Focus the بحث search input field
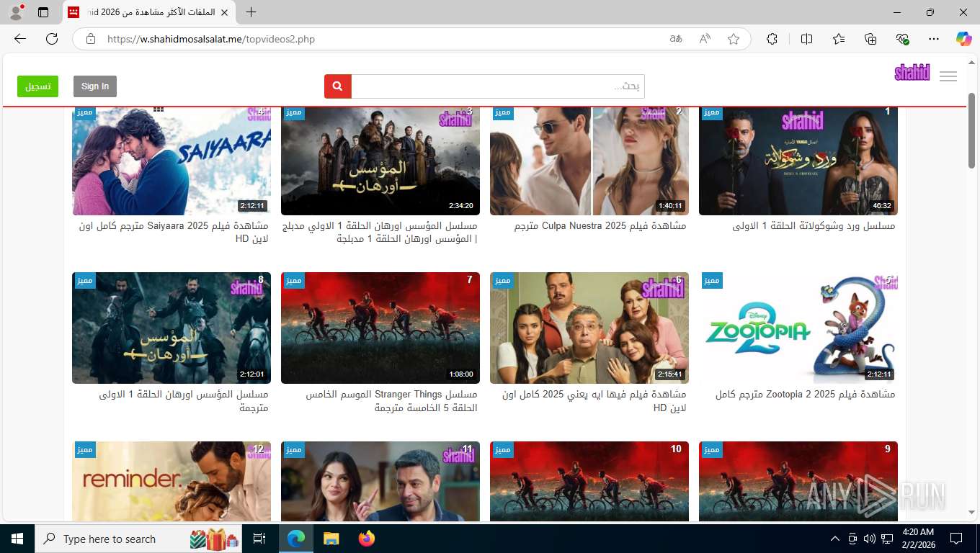The height and width of the screenshot is (553, 980). (498, 86)
